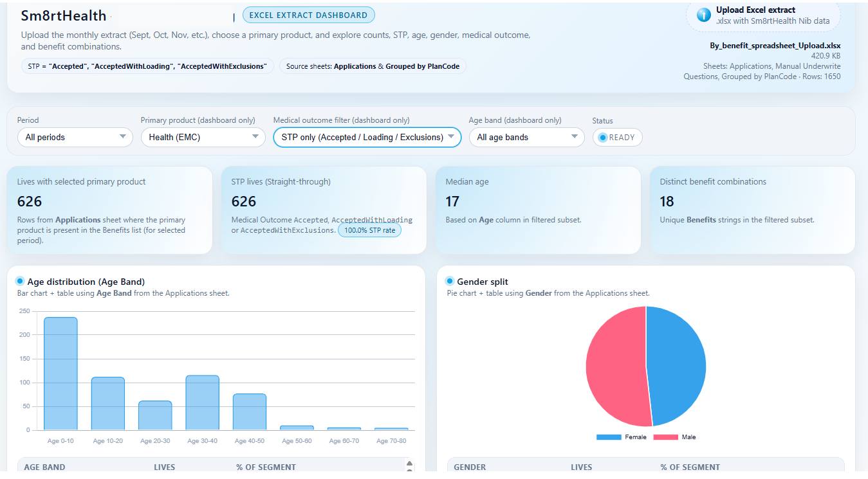The height and width of the screenshot is (479, 868).
Task: Expand the Primary product dropdown
Action: (203, 137)
